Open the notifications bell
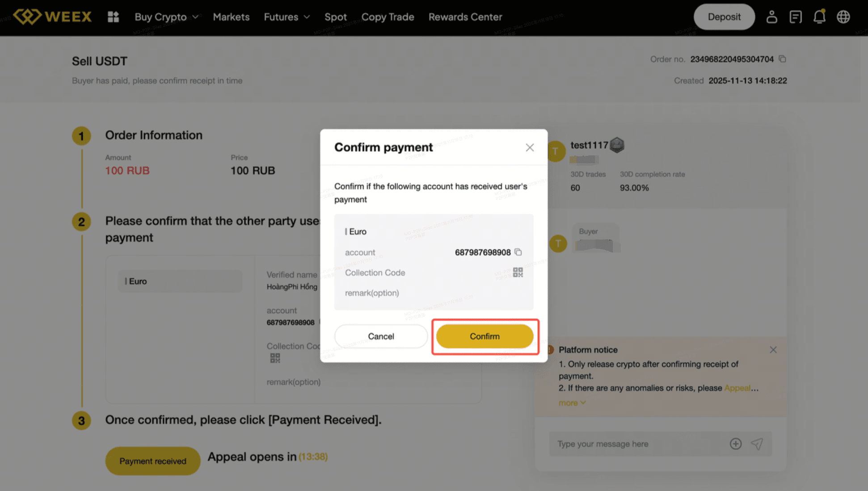Screen dimensions: 868x491 [819, 17]
